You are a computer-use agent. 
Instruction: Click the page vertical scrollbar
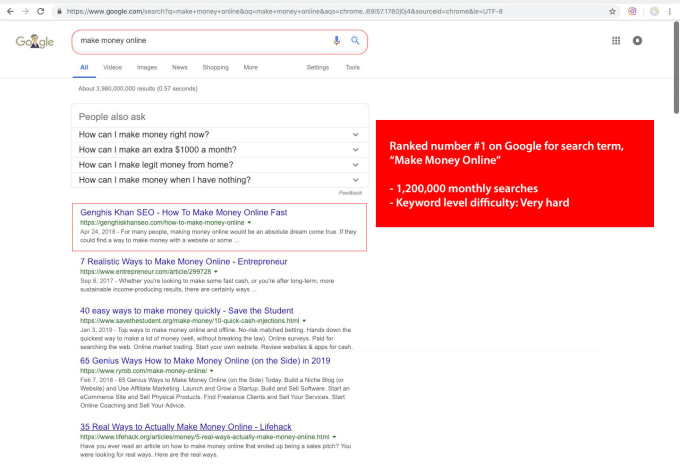coord(676,67)
